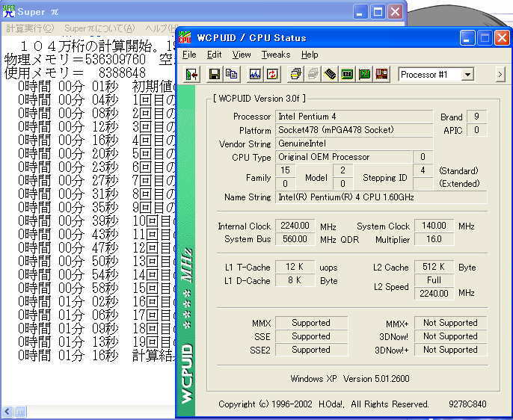This screenshot has width=513, height=420.
Task: Open the real-time clock graph icon
Action: (255, 75)
